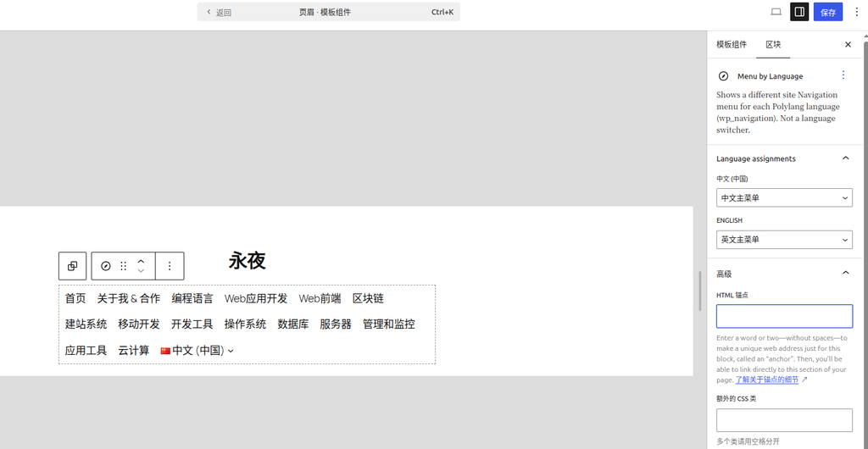The image size is (868, 449).
Task: Select the parent block button in the block toolbar
Action: coord(73,266)
